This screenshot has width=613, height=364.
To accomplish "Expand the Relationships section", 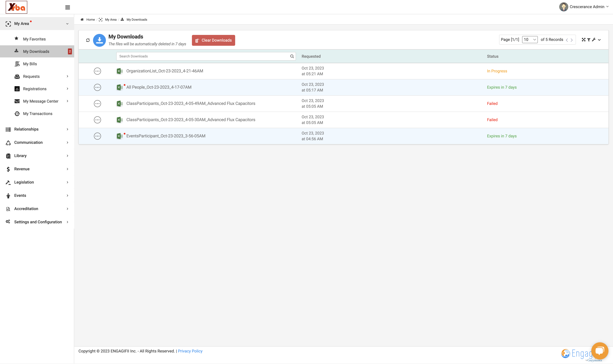I will click(x=37, y=129).
